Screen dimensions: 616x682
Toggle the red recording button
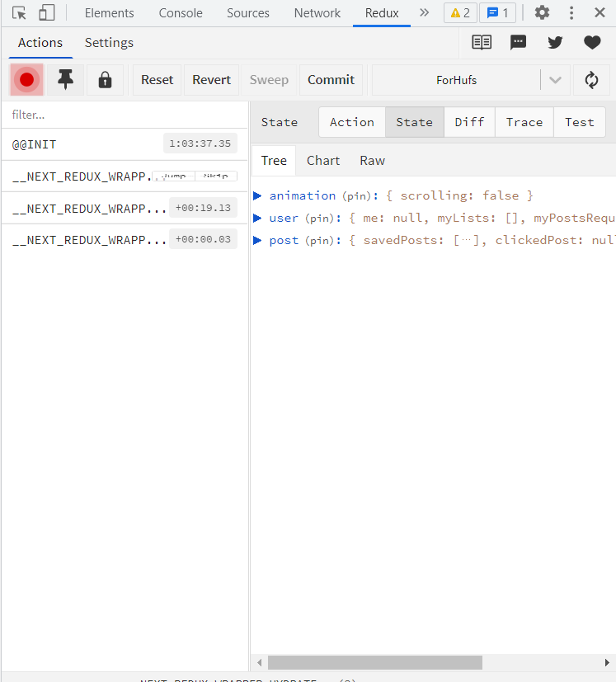[x=26, y=80]
